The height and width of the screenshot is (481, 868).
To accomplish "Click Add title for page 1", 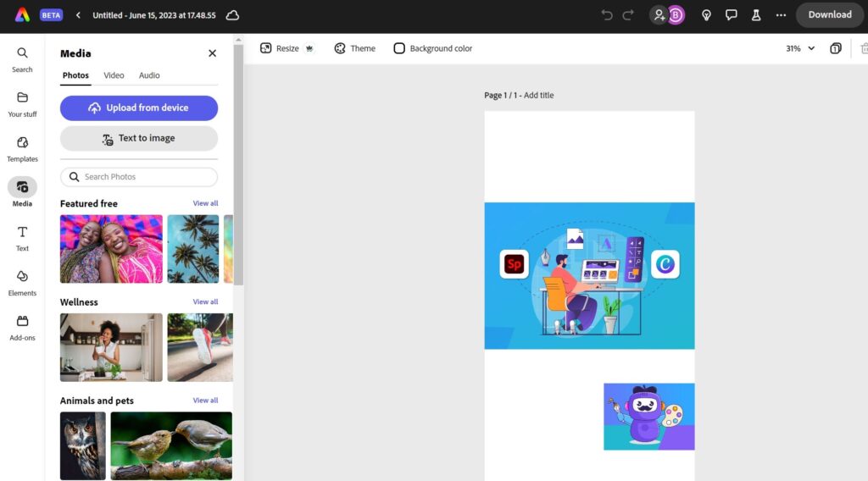I will pos(538,95).
